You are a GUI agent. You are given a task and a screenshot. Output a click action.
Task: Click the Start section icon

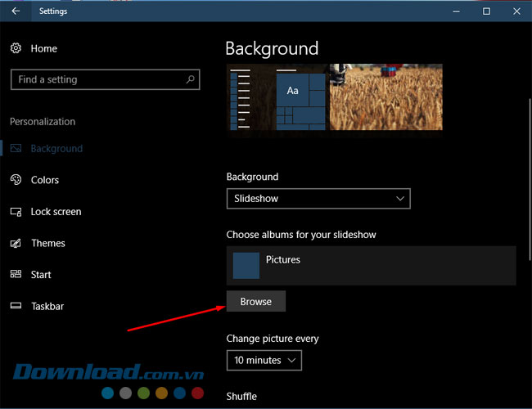coord(16,275)
